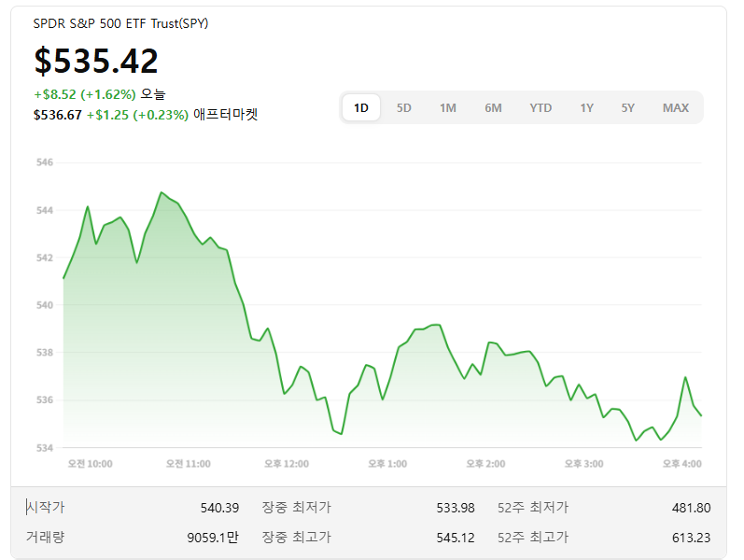Click the 52주 최고가 label

click(x=532, y=538)
